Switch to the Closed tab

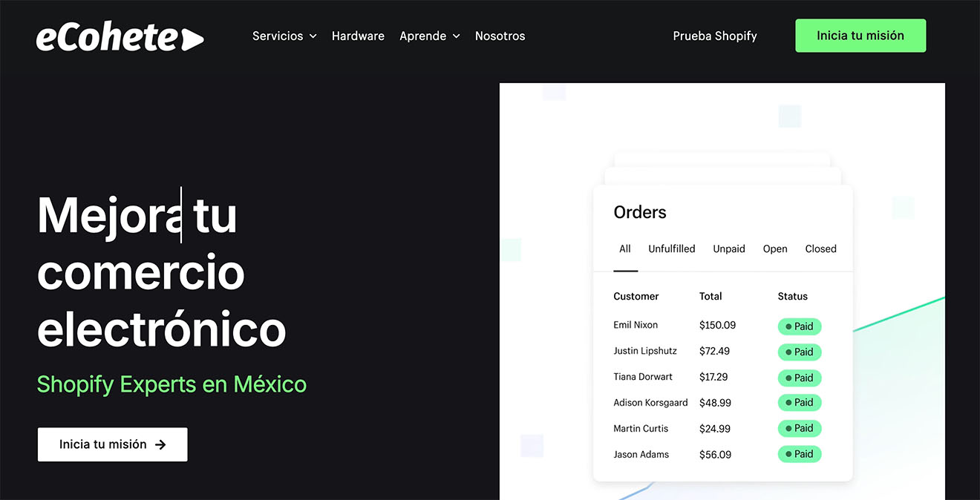point(820,249)
